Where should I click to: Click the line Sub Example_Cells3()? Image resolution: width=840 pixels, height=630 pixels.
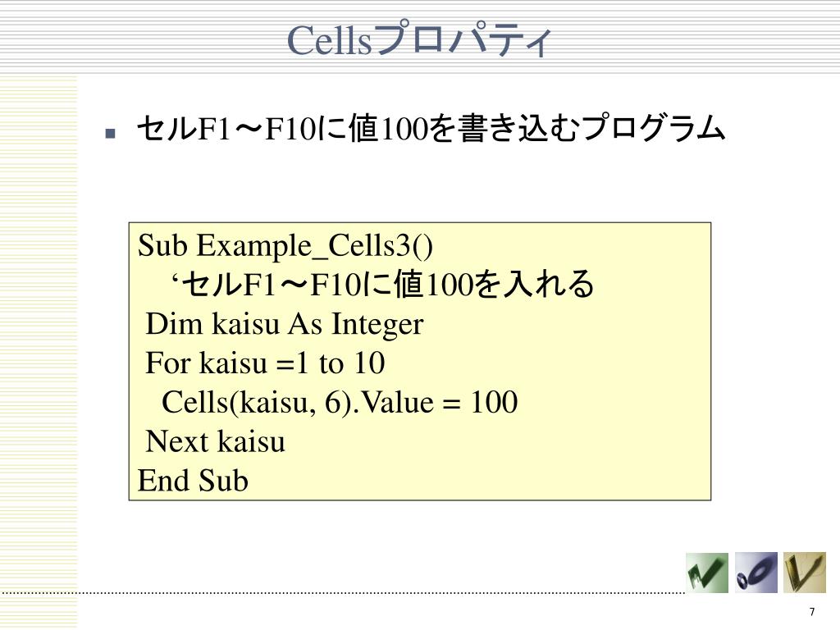coord(285,246)
